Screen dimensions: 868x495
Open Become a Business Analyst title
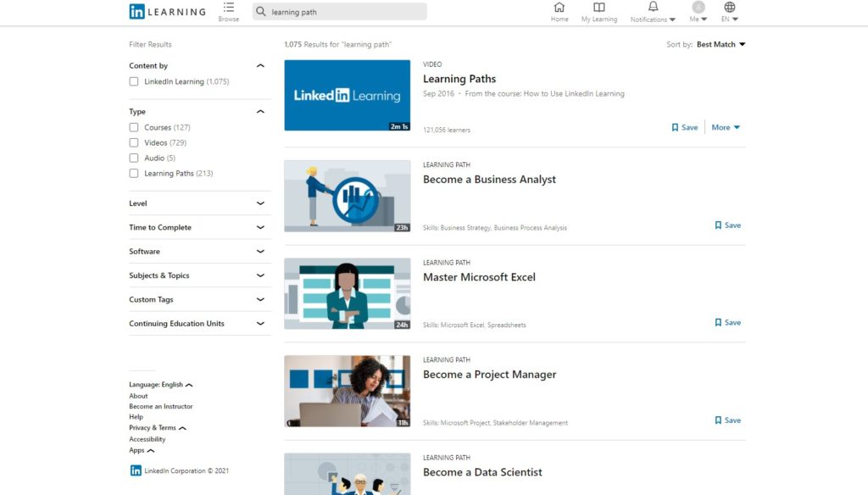pyautogui.click(x=489, y=180)
